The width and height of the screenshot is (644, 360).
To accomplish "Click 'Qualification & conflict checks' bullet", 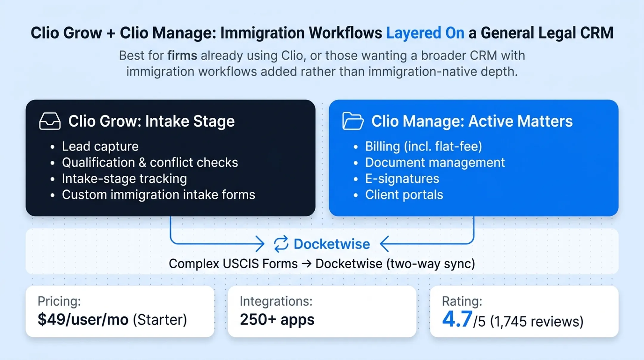I will (150, 162).
